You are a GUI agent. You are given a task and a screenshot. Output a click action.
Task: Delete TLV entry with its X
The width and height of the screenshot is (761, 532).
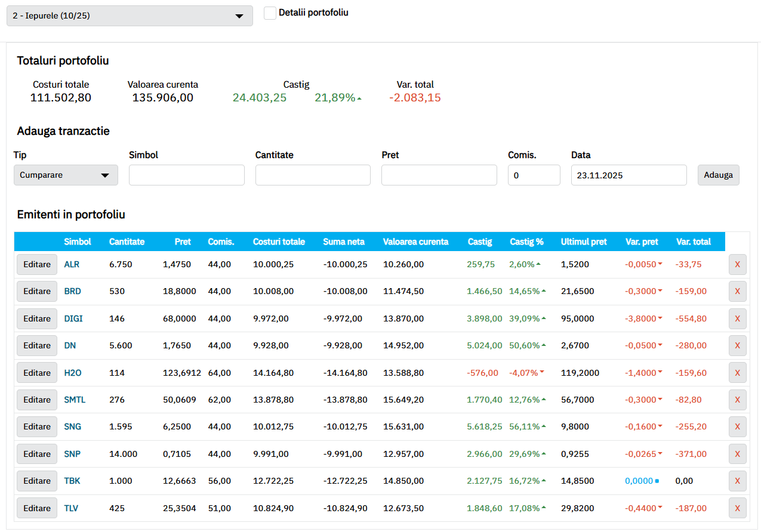click(x=737, y=508)
